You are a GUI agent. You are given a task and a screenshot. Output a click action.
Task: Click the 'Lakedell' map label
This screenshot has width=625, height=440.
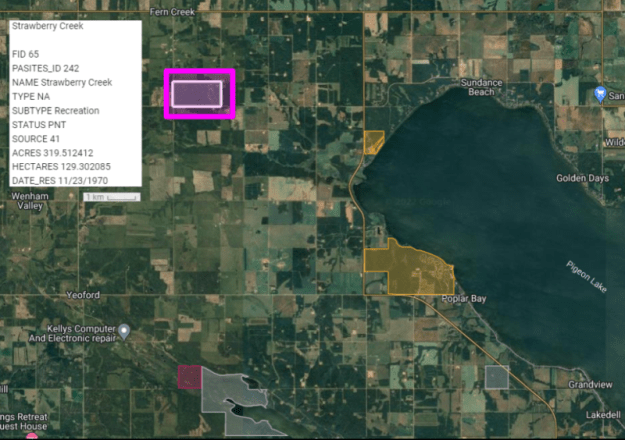tap(603, 415)
